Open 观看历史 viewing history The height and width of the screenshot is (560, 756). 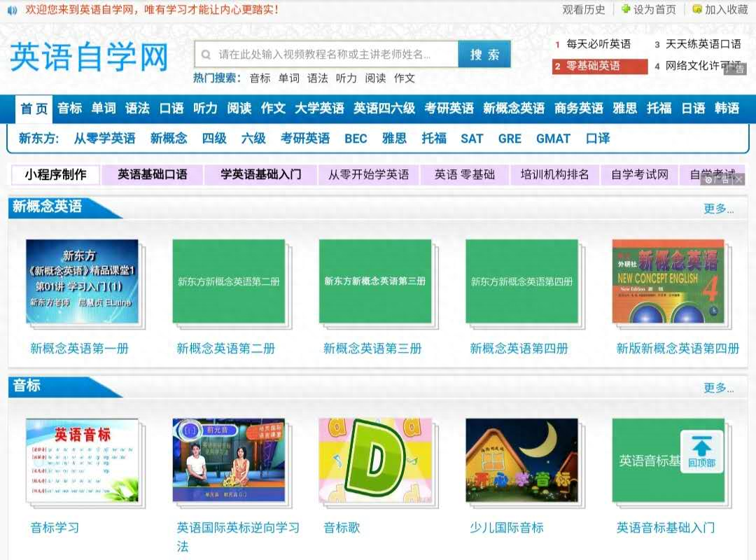click(x=583, y=10)
